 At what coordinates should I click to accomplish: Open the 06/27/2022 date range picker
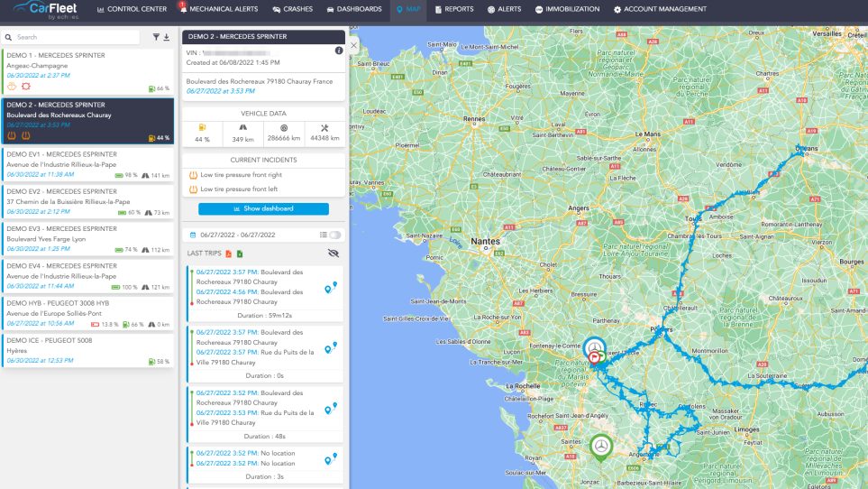coord(234,235)
